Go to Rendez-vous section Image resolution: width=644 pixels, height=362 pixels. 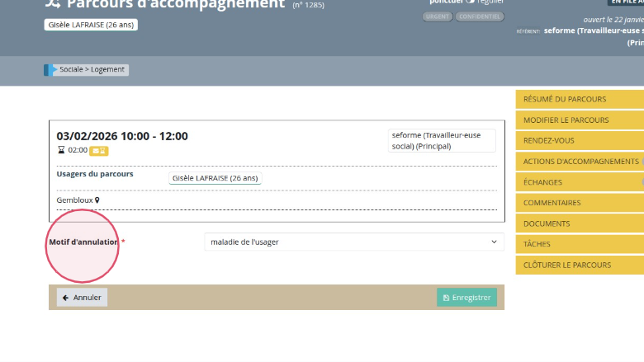(x=578, y=140)
